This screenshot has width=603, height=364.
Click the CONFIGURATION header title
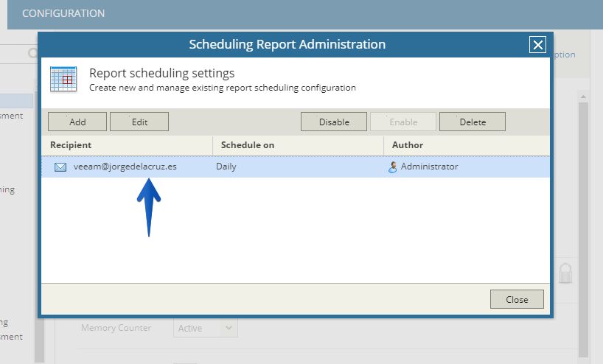(x=63, y=13)
